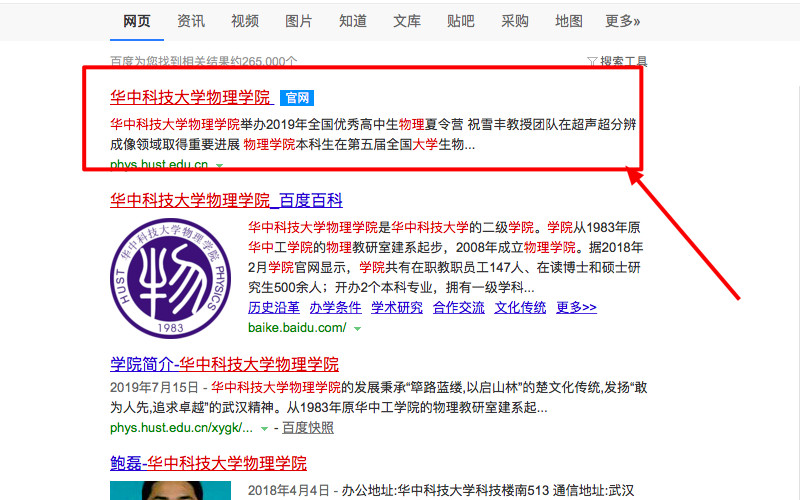This screenshot has height=500, width=800.
Task: Select the 贴吧 tab
Action: click(x=461, y=21)
